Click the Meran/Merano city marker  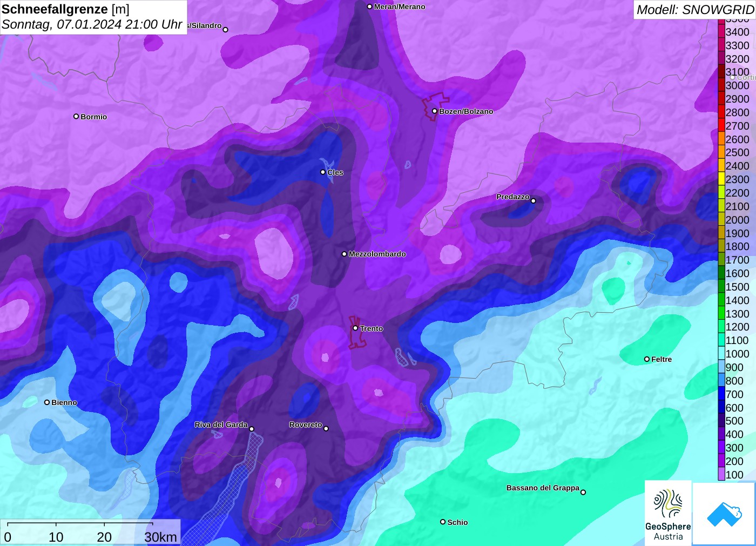369,6
